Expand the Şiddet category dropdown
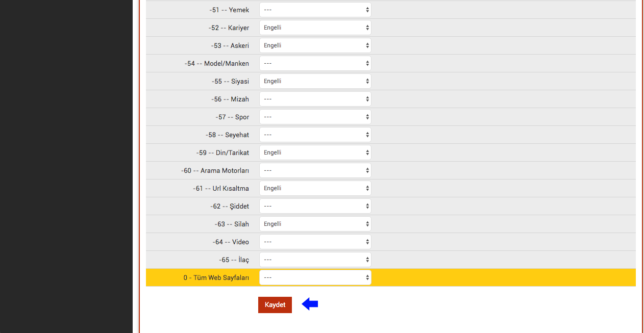This screenshot has width=644, height=333. [315, 206]
